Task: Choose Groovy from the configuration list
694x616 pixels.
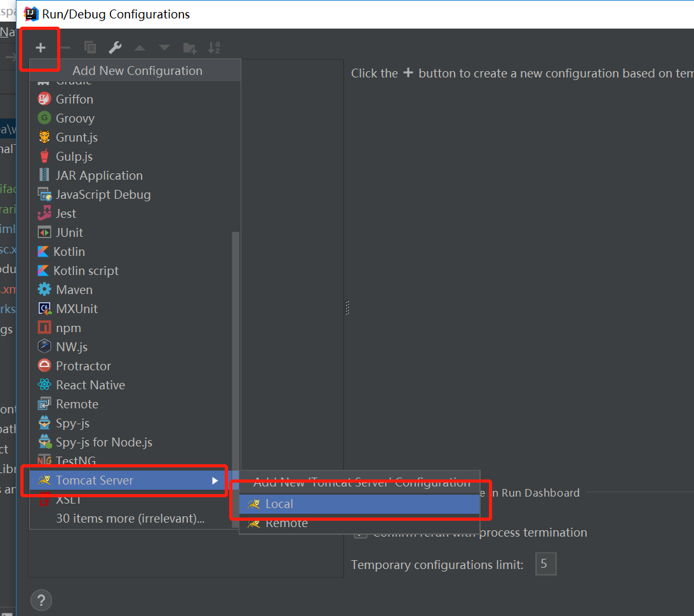Action: point(135,118)
